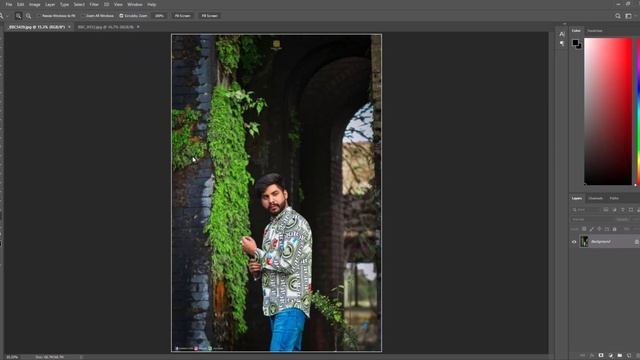Open the Image menu
640x360 pixels.
pyautogui.click(x=35, y=4)
